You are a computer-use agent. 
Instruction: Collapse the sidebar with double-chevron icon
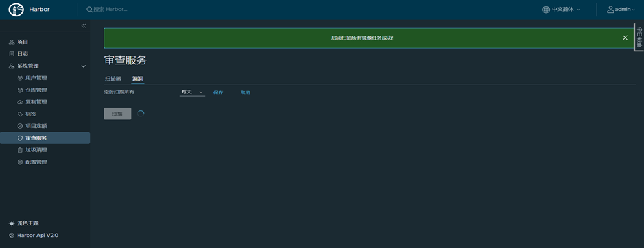pyautogui.click(x=84, y=25)
